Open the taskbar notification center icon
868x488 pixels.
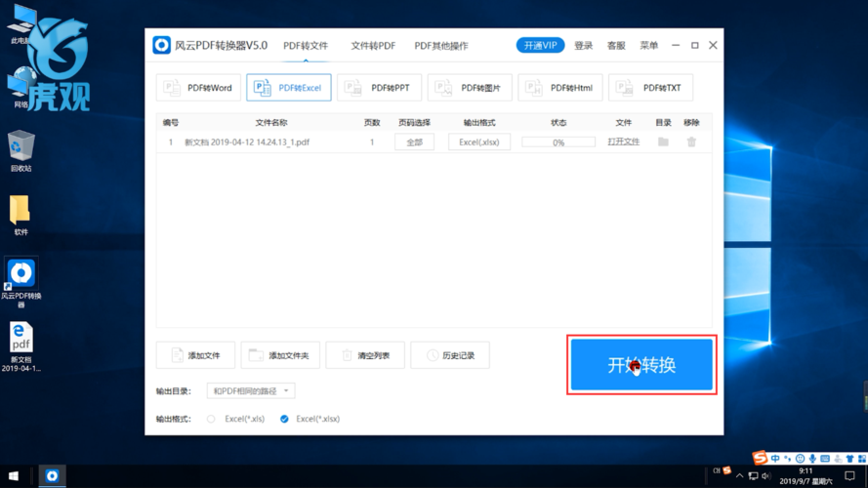(x=849, y=476)
